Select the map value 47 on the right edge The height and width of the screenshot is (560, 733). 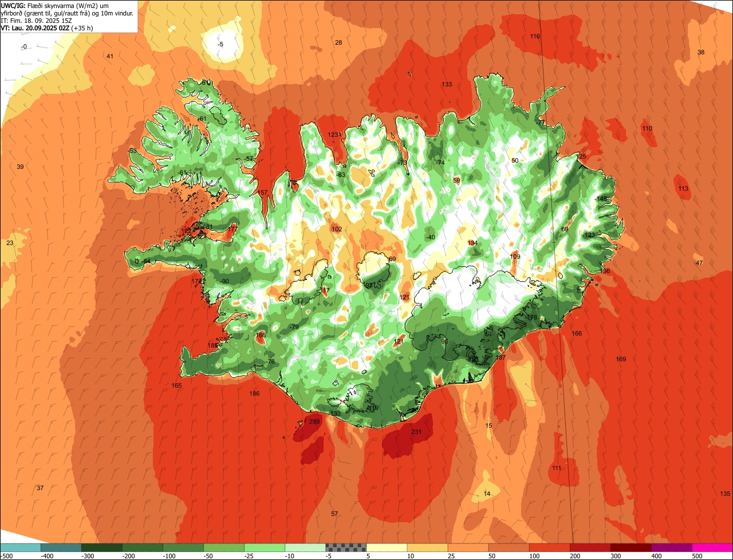point(699,263)
